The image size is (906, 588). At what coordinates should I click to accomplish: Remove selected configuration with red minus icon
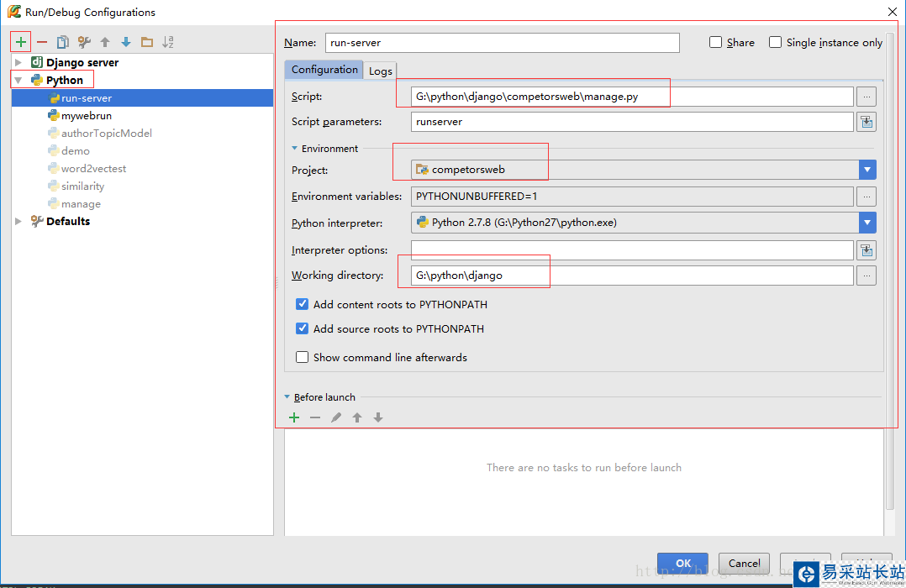pyautogui.click(x=42, y=42)
